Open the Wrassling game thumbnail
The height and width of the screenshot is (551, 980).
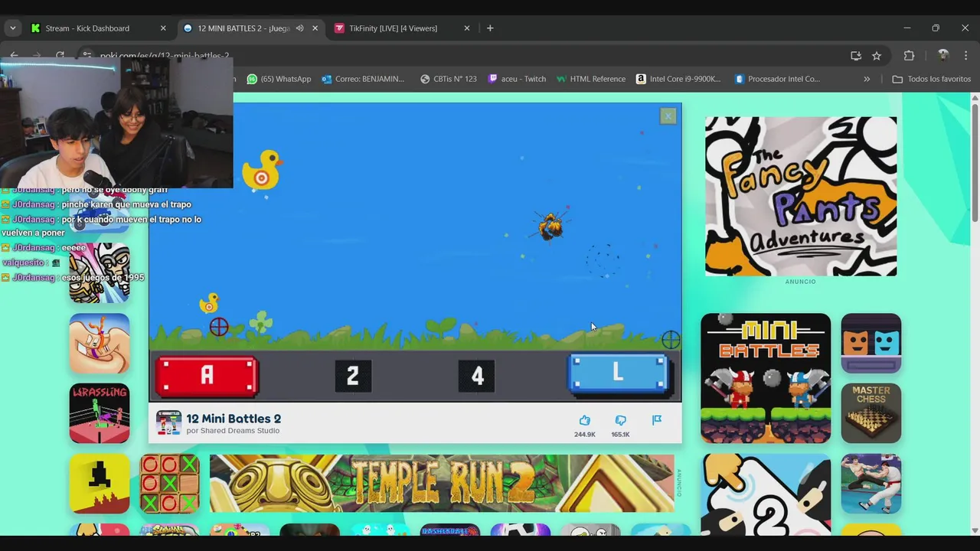[100, 413]
